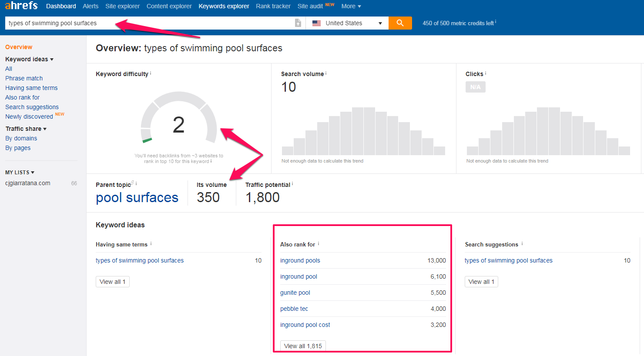Click info icon beside Also rank for
The height and width of the screenshot is (356, 644).
coord(319,244)
